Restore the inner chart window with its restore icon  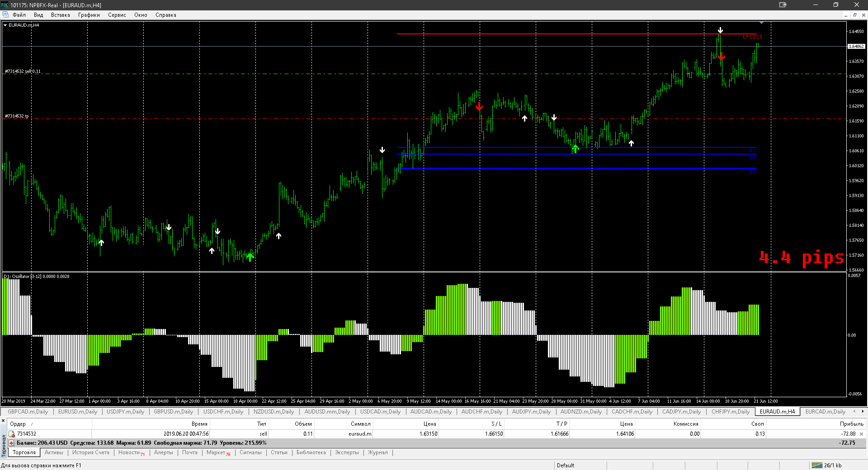click(854, 15)
